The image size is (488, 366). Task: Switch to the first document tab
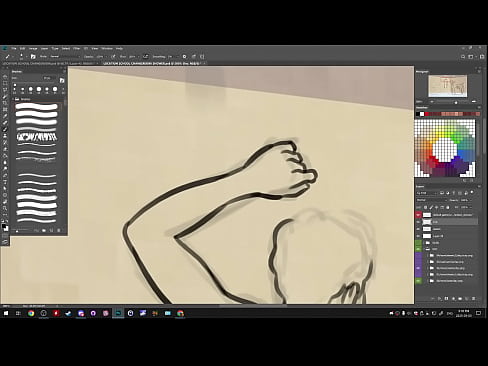point(48,63)
